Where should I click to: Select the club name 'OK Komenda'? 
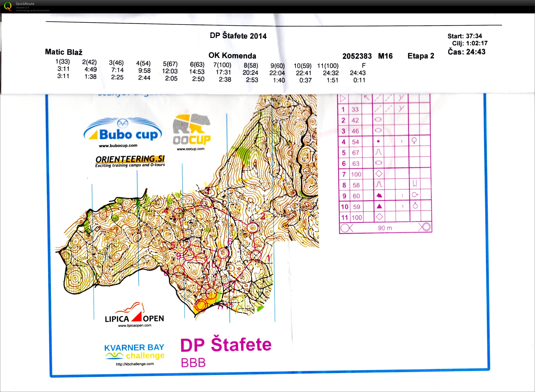pos(232,56)
